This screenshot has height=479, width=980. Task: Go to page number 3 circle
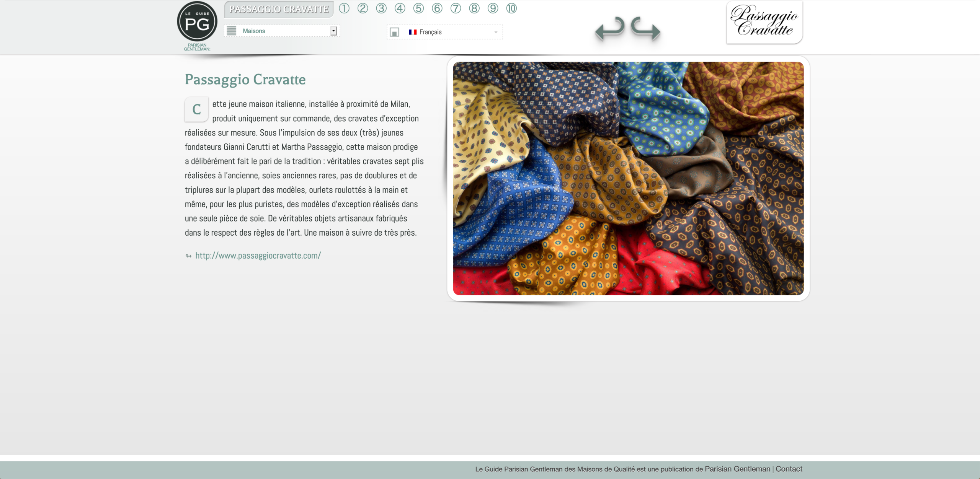tap(381, 8)
